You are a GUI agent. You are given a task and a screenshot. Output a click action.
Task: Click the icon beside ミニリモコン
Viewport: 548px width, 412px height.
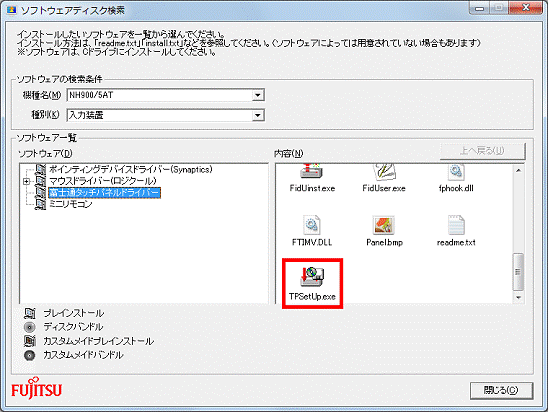click(41, 204)
